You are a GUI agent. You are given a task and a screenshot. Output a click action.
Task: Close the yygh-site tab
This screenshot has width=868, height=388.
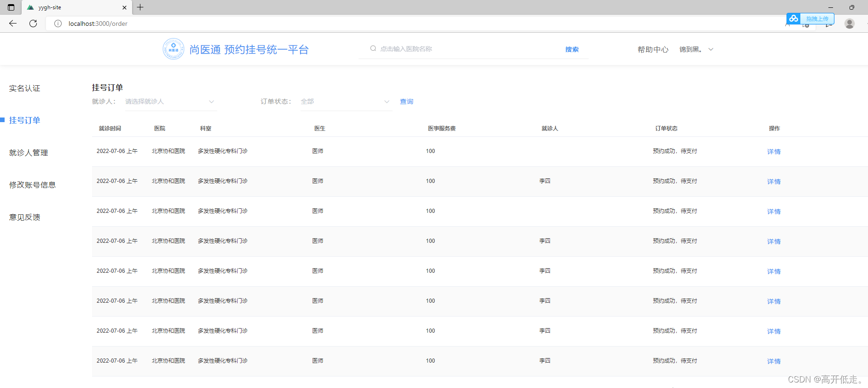pyautogui.click(x=124, y=7)
